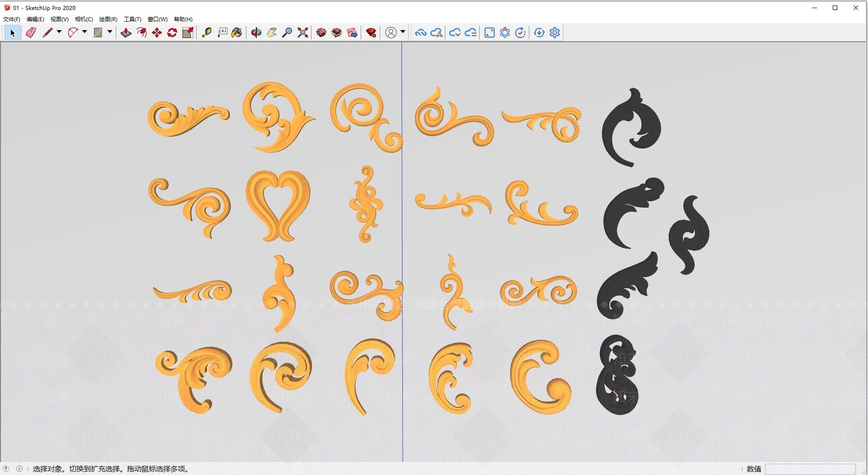Click the blue gear settings icon

point(554,33)
